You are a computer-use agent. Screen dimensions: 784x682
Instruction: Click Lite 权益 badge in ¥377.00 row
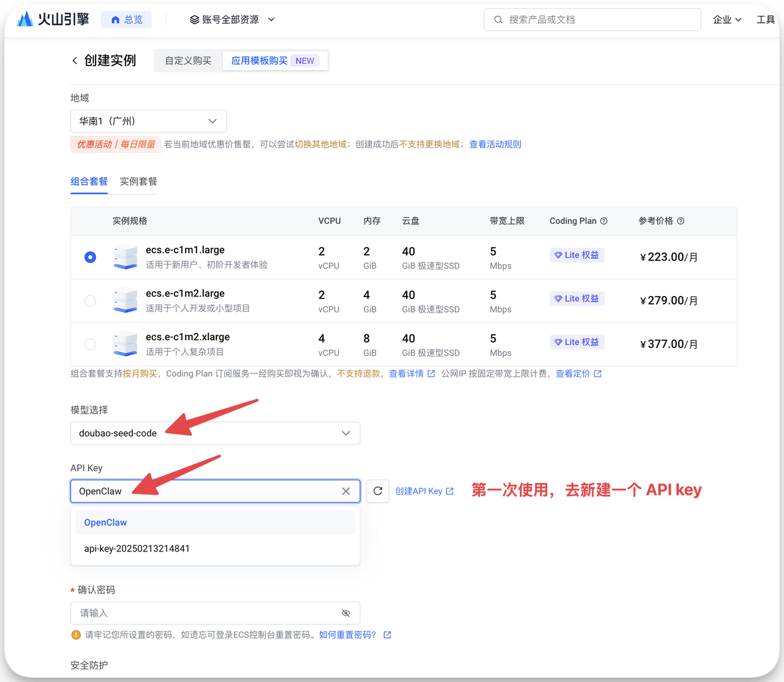click(577, 342)
